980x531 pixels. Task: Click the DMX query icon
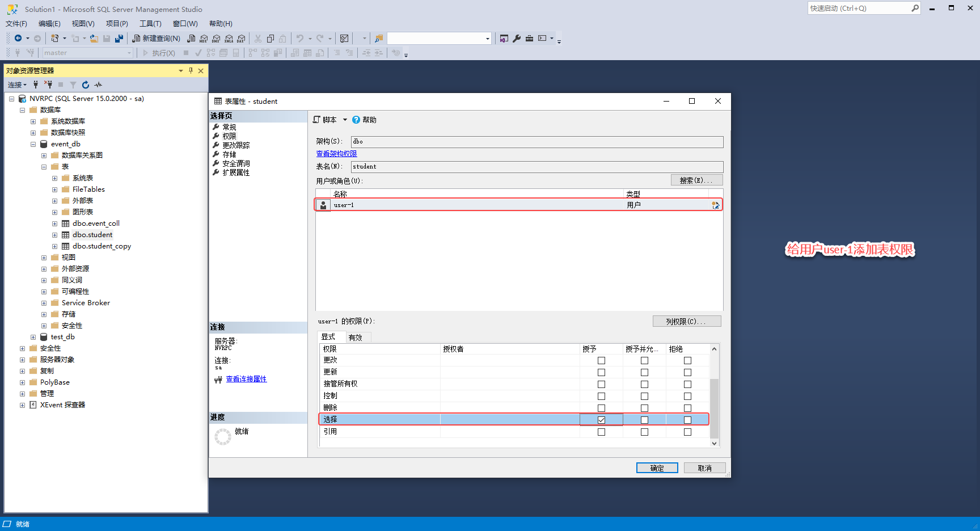point(216,39)
